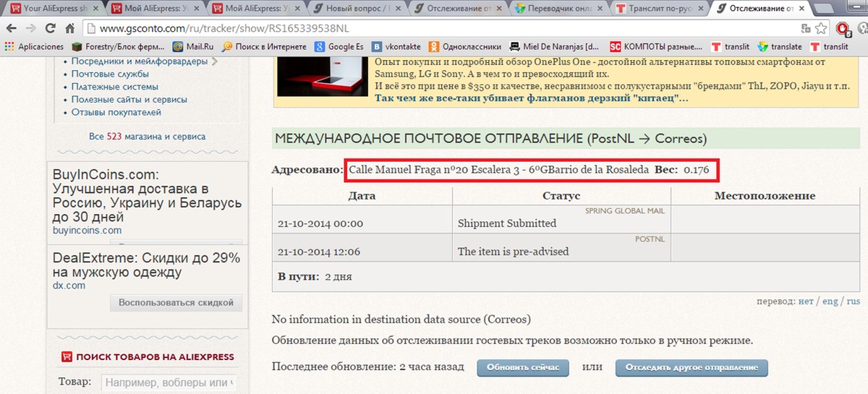
Task: Select the нет translation option
Action: click(x=806, y=301)
